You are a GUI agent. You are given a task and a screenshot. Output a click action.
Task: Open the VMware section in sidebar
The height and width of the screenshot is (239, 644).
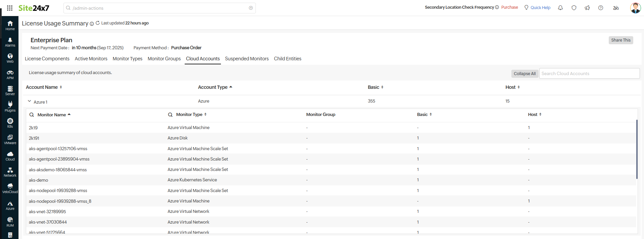[x=10, y=139]
